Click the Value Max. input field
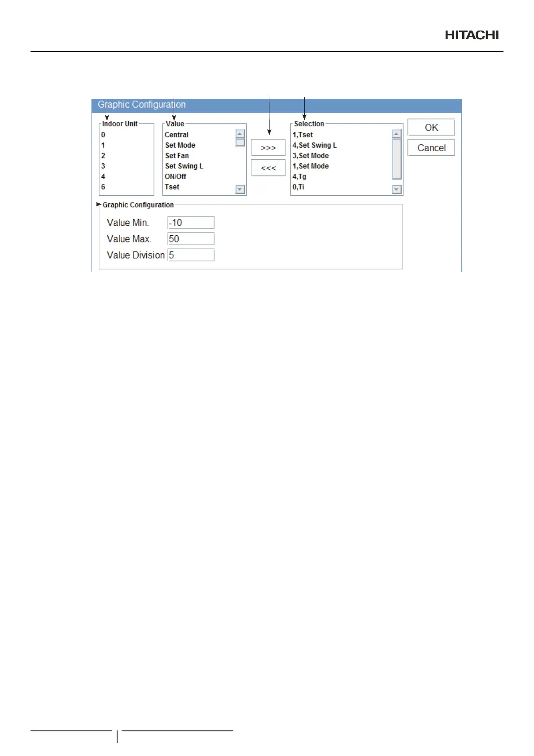 coord(191,239)
